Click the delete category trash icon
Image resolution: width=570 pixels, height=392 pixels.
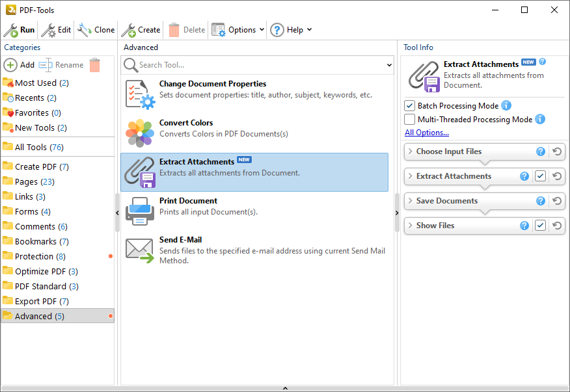click(93, 65)
